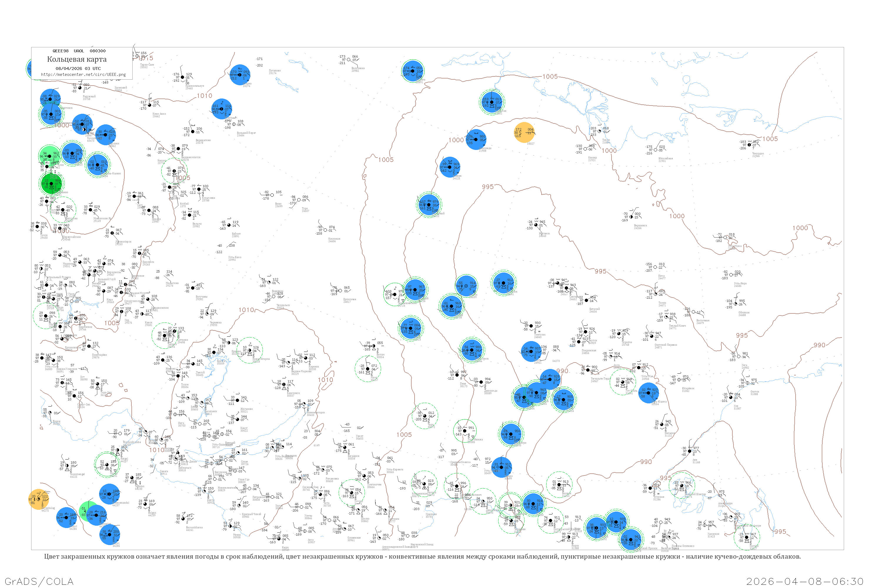Click the blue Ust-Yudoma 31054 station circle
Viewport: 882px width, 588px height.
tap(648, 392)
